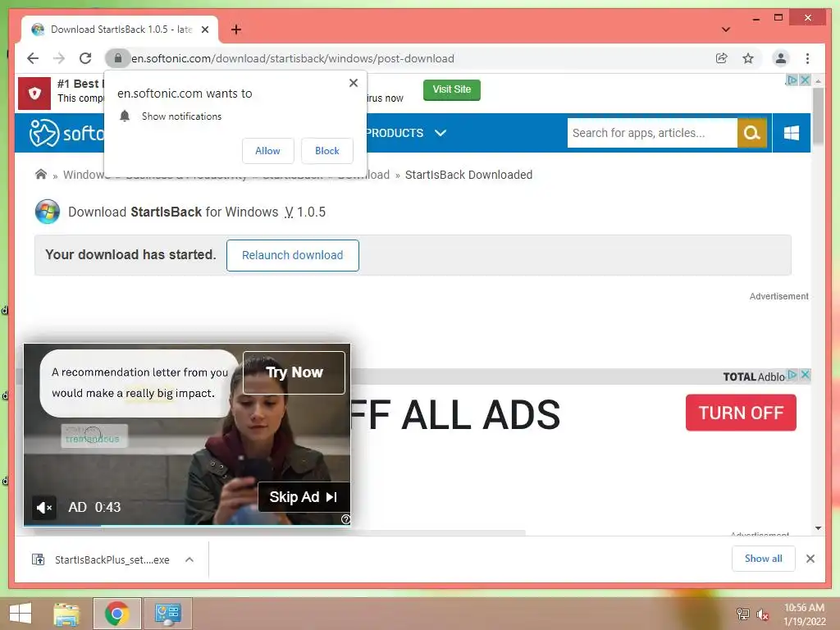Click Relaunch download button

pyautogui.click(x=293, y=256)
